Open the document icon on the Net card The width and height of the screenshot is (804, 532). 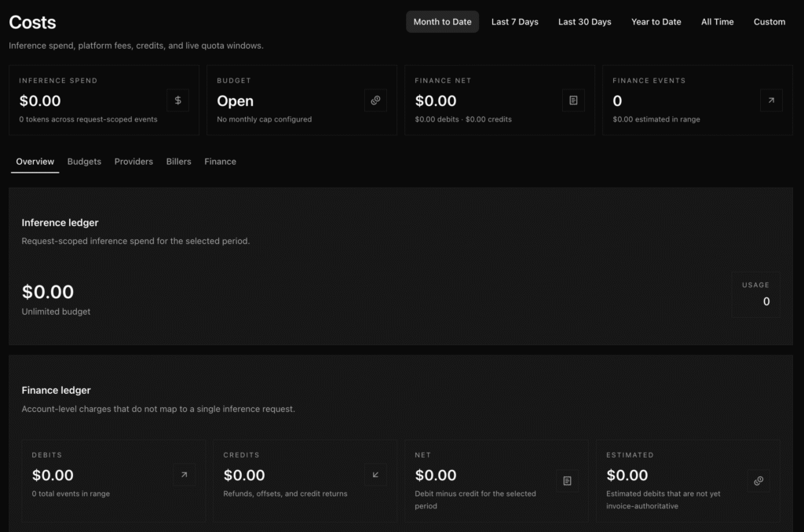pyautogui.click(x=568, y=480)
